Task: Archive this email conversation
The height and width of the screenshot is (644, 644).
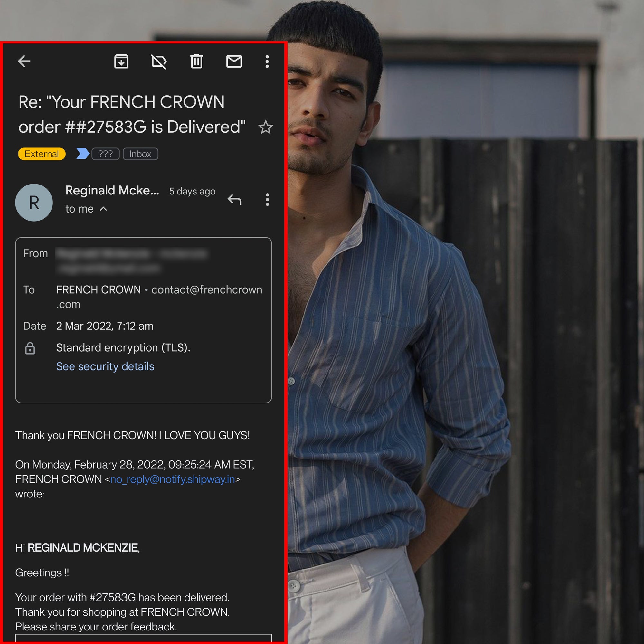Action: (x=121, y=61)
